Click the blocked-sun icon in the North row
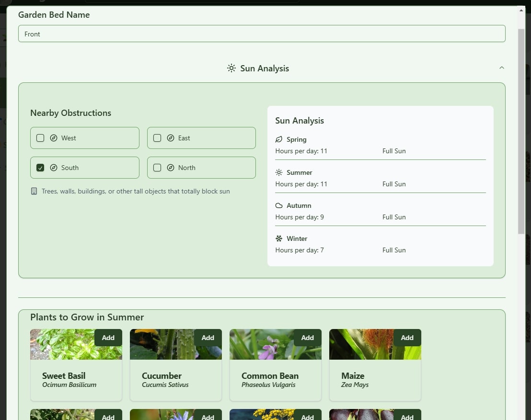Image resolution: width=531 pixels, height=420 pixels. 171,168
